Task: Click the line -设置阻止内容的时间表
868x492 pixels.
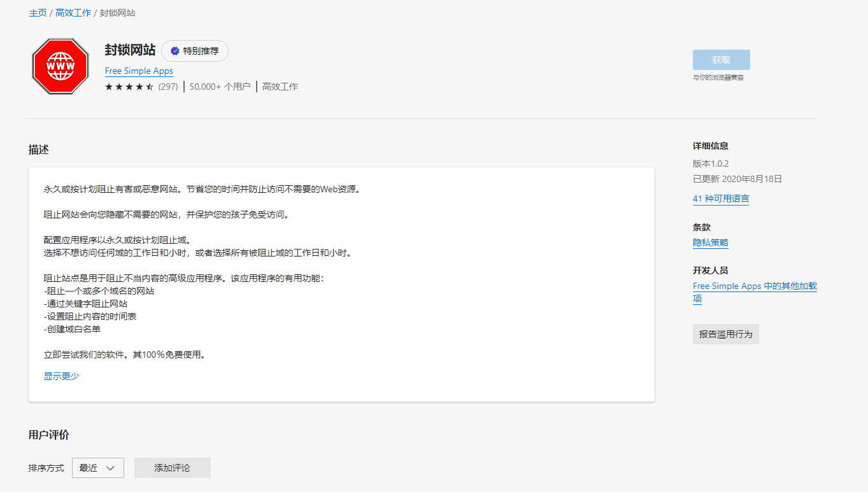Action: pyautogui.click(x=90, y=316)
